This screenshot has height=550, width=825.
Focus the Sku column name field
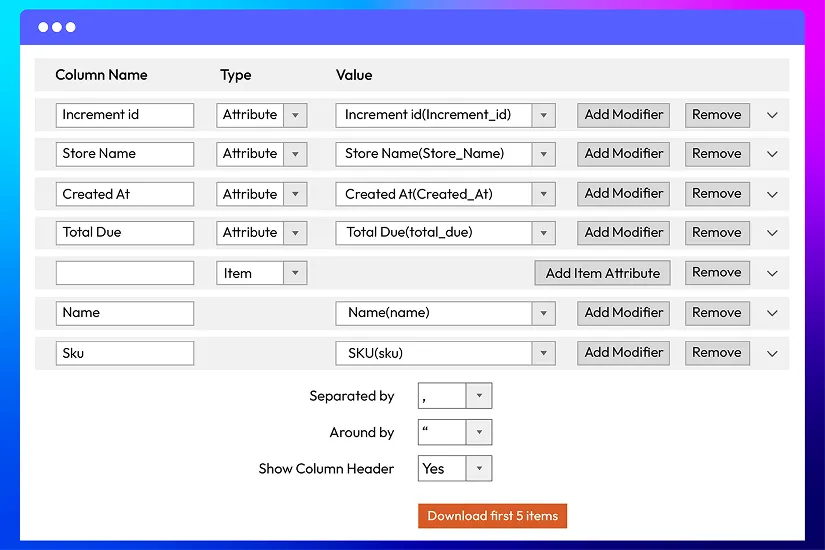(125, 353)
